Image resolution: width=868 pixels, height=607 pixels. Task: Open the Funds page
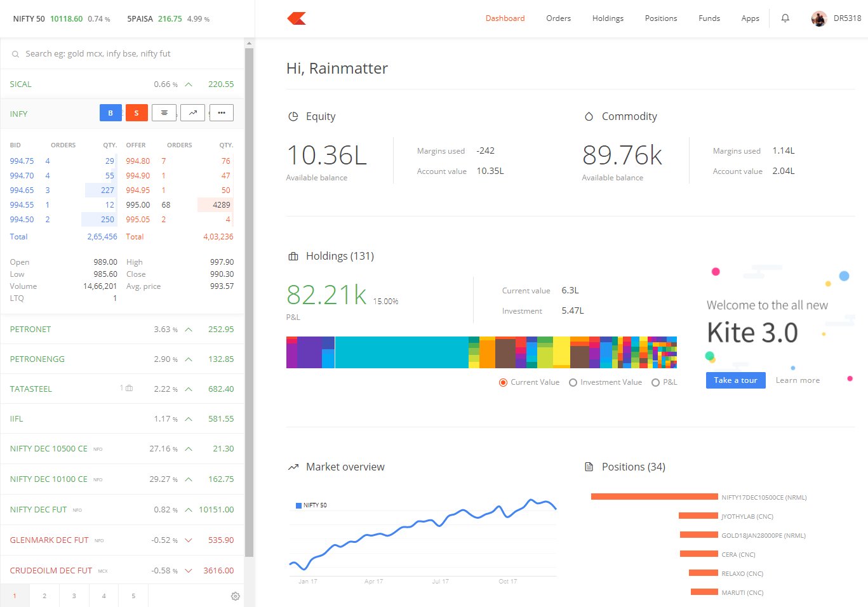[709, 18]
